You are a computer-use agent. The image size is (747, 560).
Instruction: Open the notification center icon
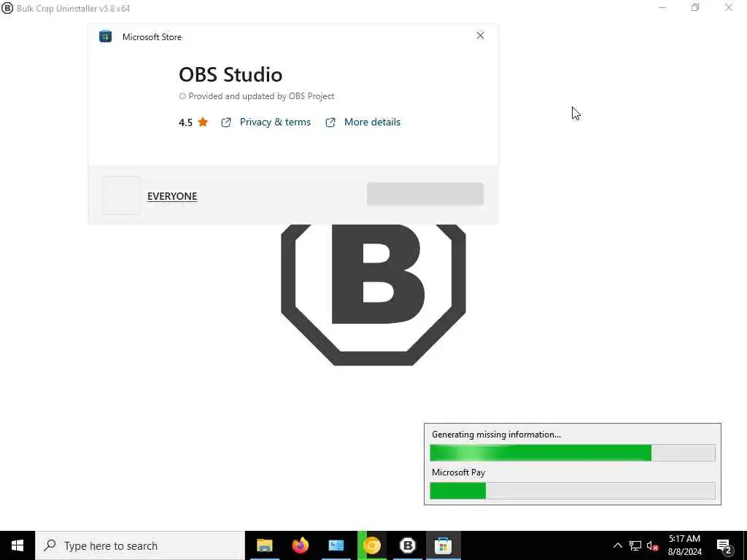[724, 545]
